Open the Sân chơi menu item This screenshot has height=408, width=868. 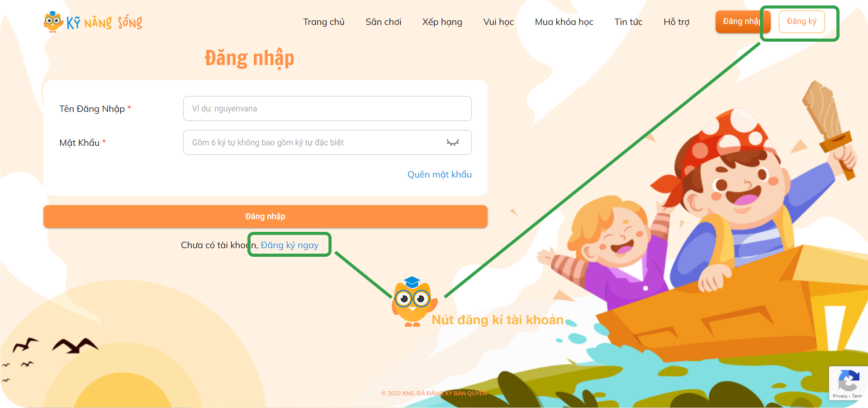[383, 22]
